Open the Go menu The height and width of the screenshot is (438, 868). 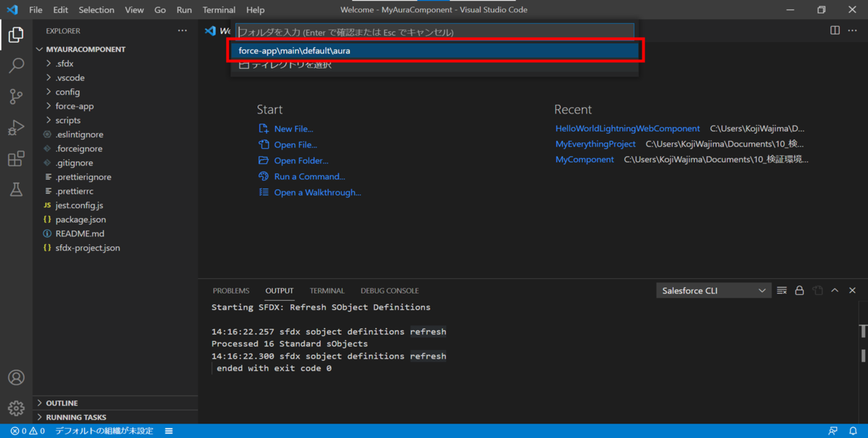160,10
